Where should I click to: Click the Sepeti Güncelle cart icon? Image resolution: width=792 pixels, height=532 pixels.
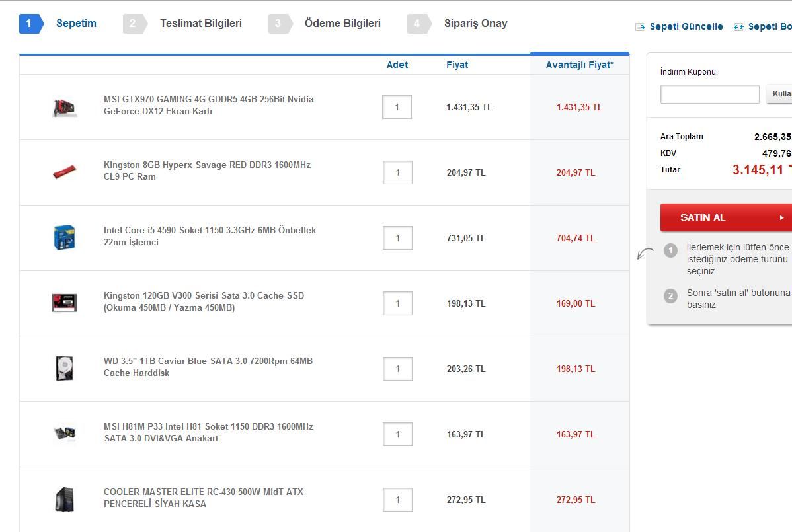point(640,27)
